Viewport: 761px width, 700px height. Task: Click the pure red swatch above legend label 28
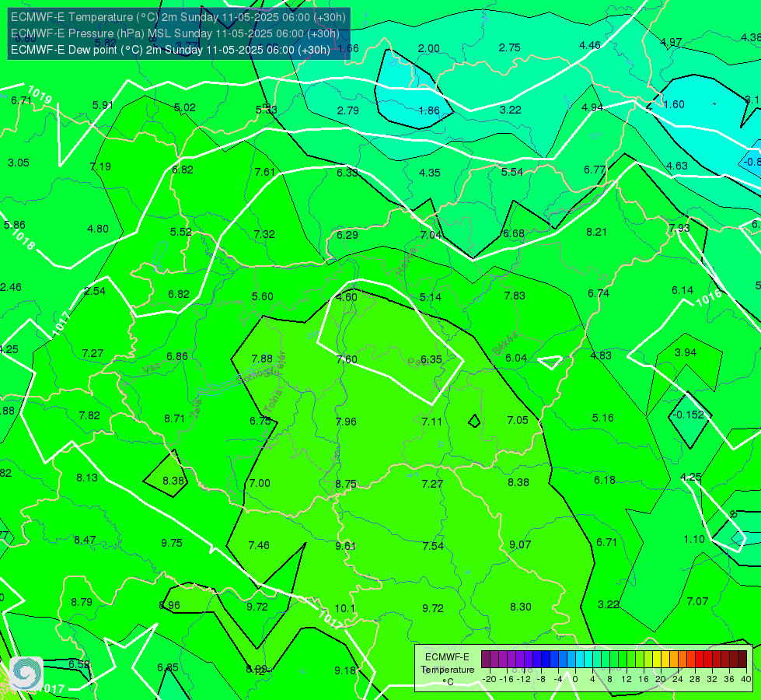[x=700, y=660]
